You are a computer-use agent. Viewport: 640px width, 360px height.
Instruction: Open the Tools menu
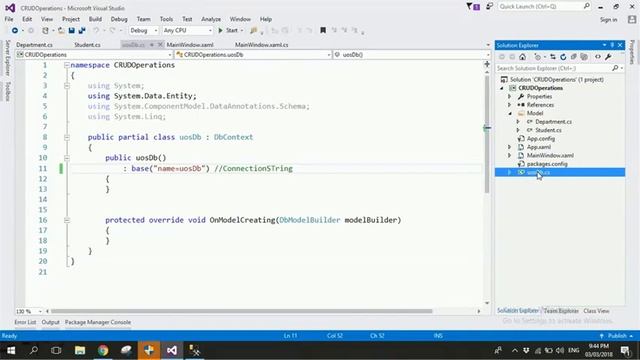(166, 19)
